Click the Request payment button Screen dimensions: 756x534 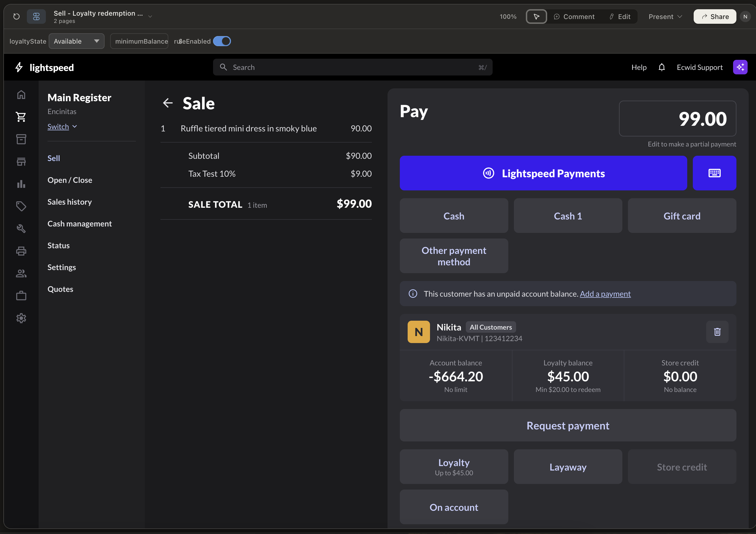click(x=568, y=425)
